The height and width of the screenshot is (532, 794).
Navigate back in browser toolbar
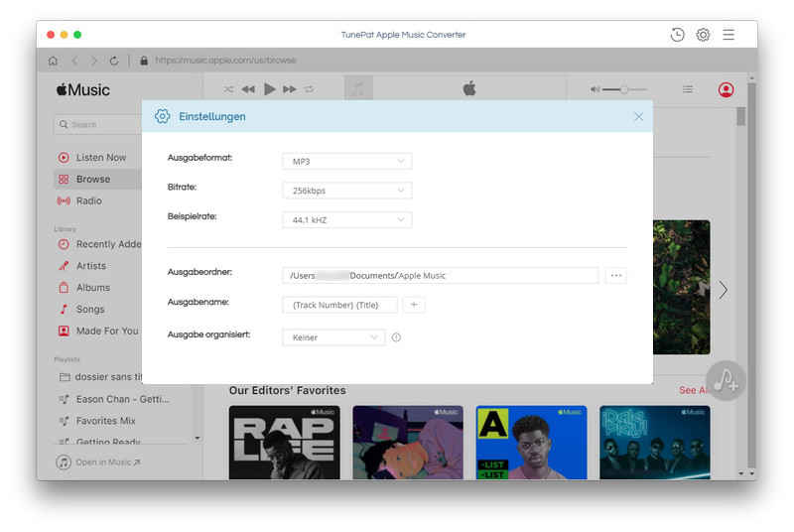point(74,61)
